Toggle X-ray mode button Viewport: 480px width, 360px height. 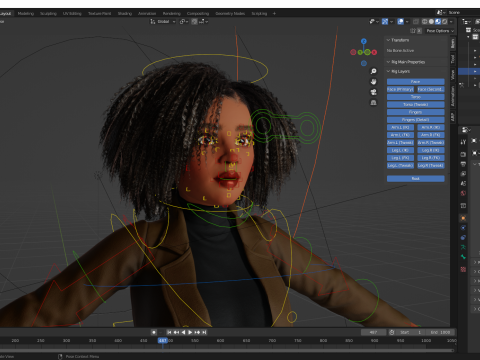(x=416, y=21)
